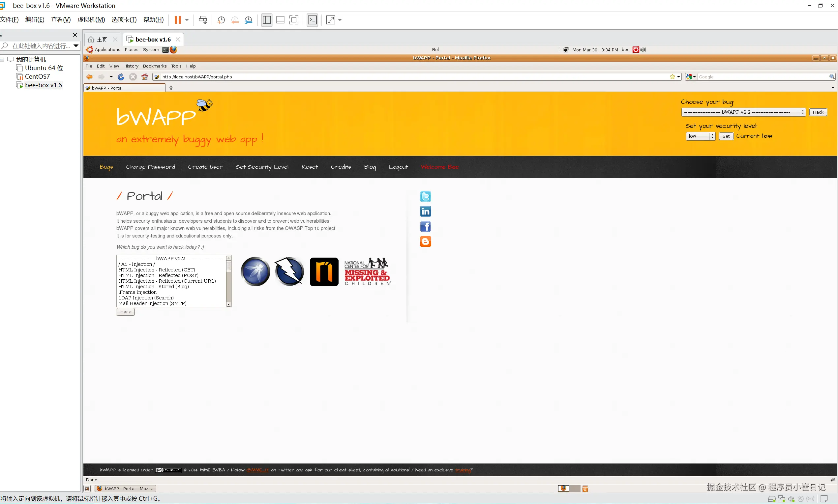This screenshot has height=504, width=838.
Task: Enter VMware full screen mode
Action: [294, 20]
